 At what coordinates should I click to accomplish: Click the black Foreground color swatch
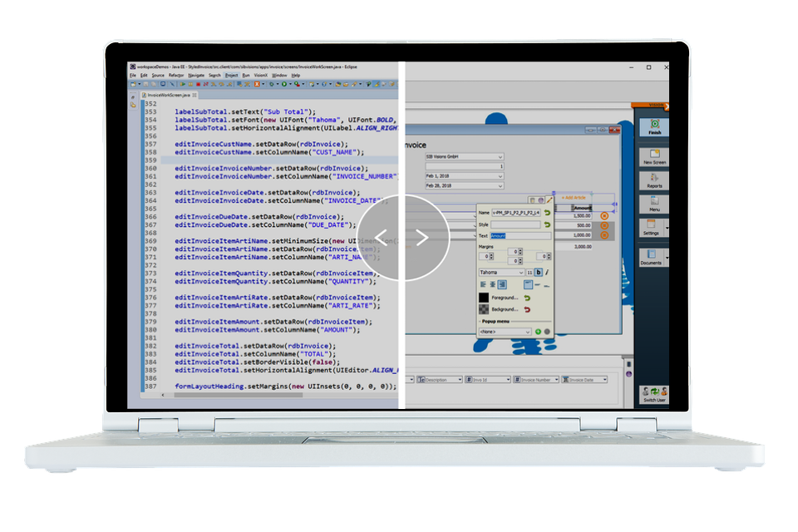tap(484, 298)
